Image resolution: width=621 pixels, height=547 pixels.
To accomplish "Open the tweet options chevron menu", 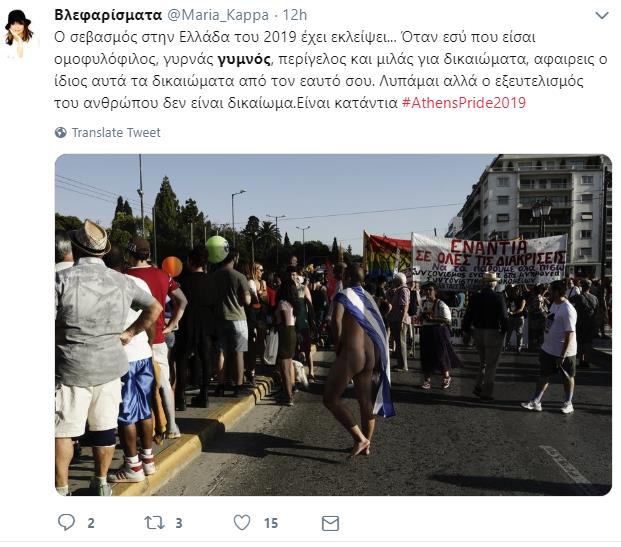I will 602,15.
